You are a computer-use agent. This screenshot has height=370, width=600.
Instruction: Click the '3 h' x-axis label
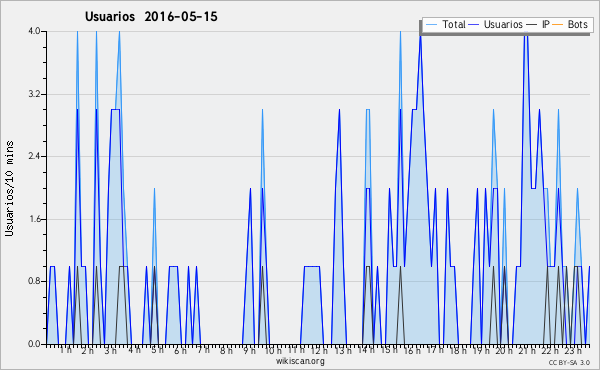pos(111,351)
